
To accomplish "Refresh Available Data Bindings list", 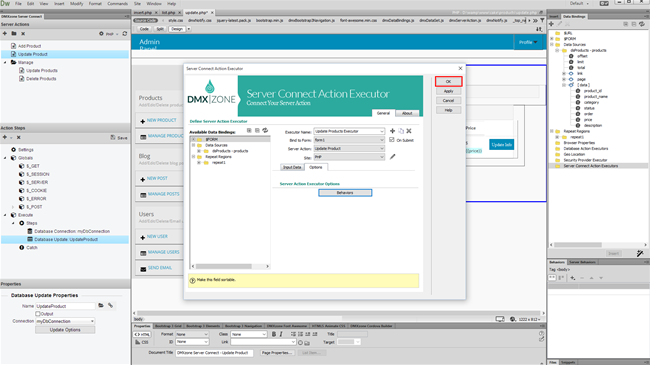I will point(265,131).
